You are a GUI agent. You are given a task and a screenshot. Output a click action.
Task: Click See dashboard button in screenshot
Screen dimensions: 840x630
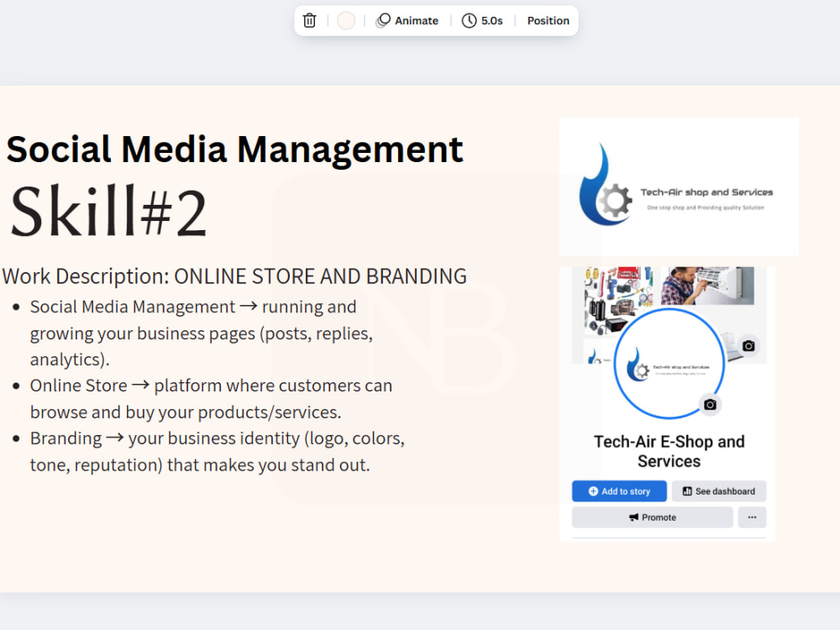click(719, 491)
